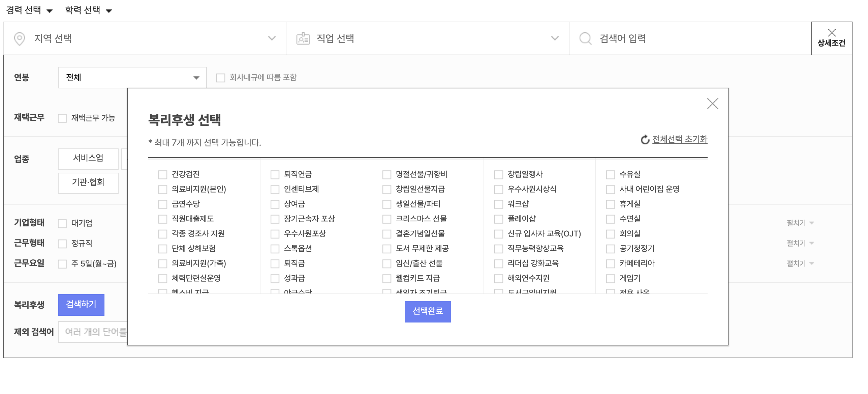Click the location pin icon
Image resolution: width=868 pixels, height=394 pixels.
tap(20, 39)
